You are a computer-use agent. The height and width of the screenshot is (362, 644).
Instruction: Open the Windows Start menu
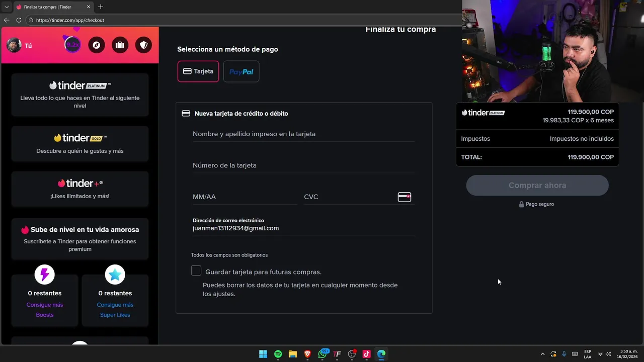[x=263, y=354]
